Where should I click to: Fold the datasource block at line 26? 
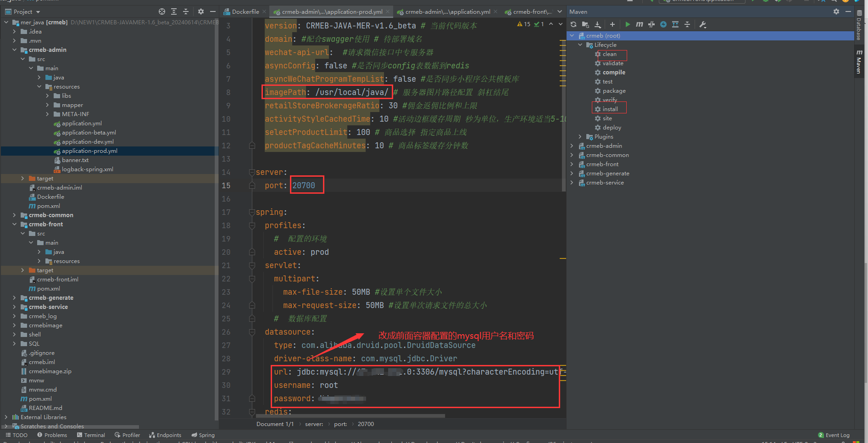tap(252, 332)
